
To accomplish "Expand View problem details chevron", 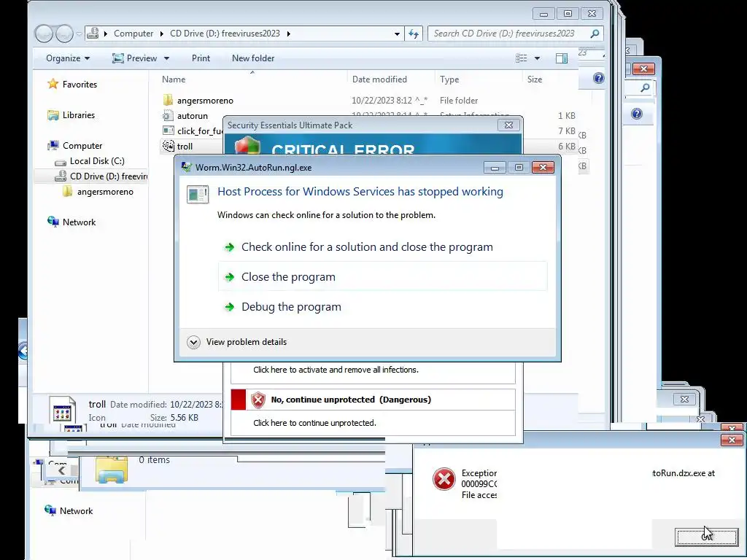I will click(193, 342).
